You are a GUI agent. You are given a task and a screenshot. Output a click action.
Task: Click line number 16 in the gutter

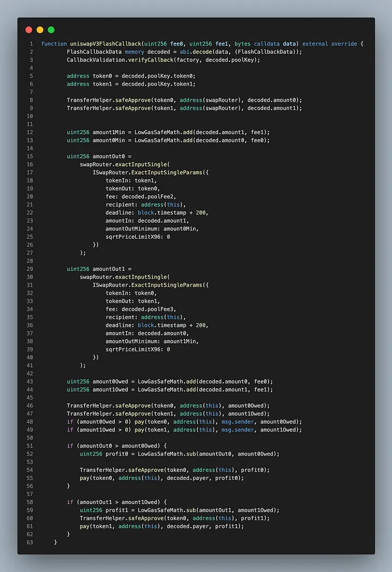point(30,164)
